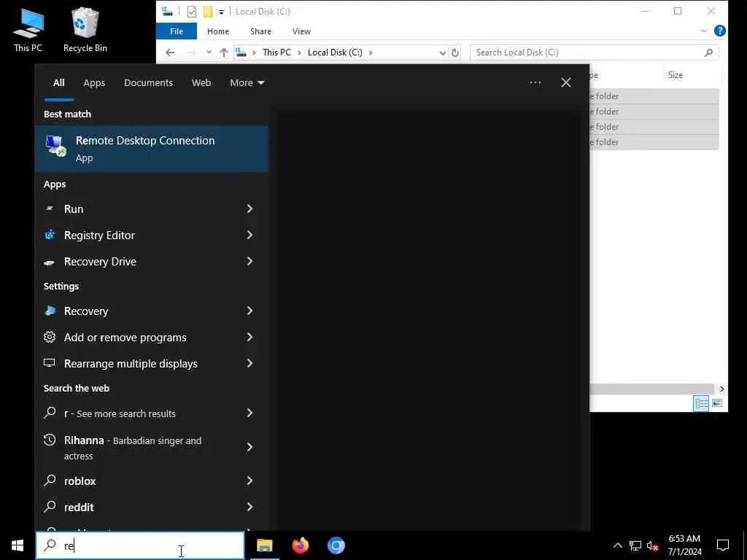Click 'This PC' in Explorer address bar
This screenshot has width=747, height=560.
[276, 52]
